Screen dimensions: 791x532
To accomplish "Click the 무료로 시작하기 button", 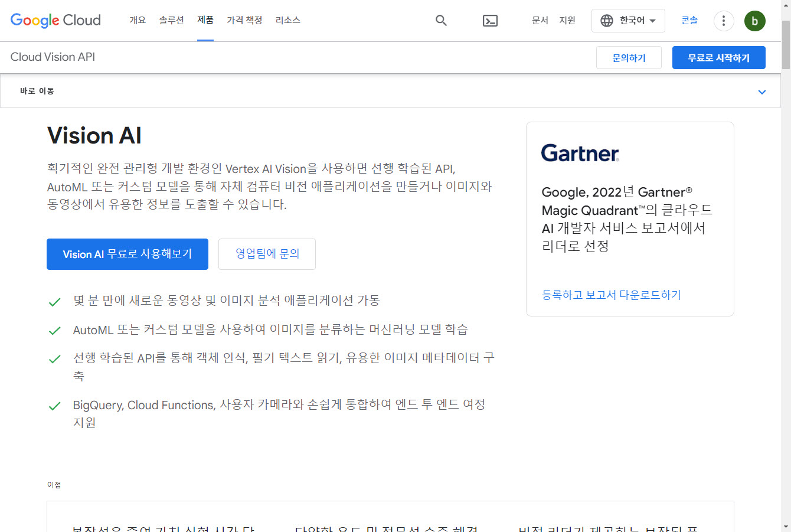I will (719, 58).
